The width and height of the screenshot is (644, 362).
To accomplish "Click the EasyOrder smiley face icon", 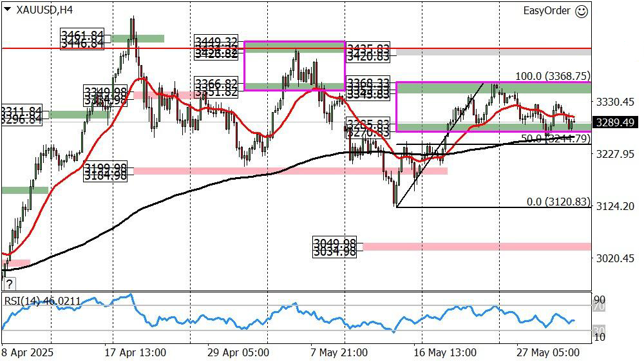I will (x=581, y=11).
